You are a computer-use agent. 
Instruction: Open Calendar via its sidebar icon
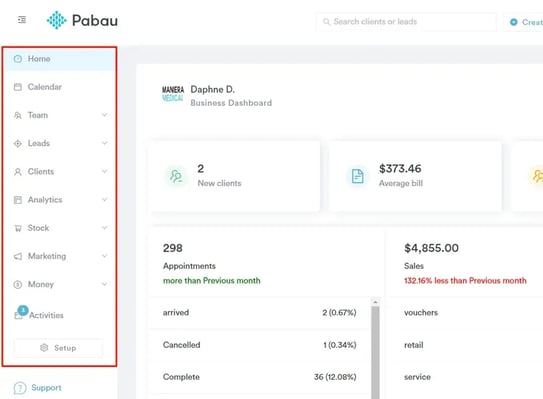[18, 87]
